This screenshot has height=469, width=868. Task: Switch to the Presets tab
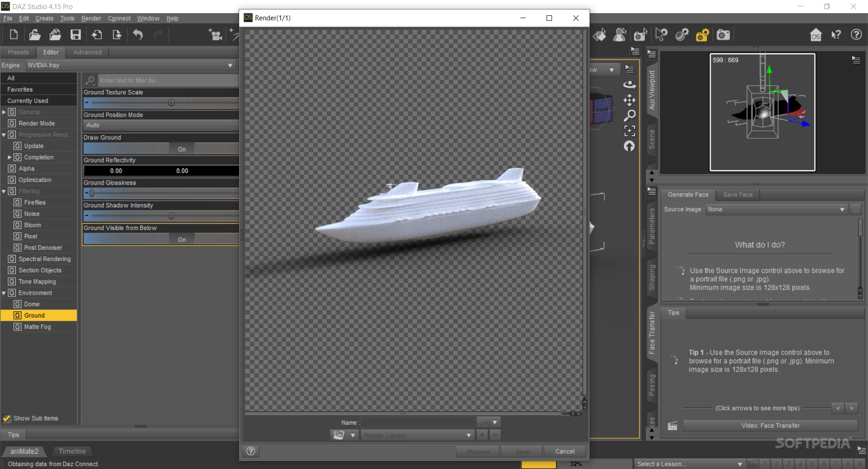click(18, 52)
